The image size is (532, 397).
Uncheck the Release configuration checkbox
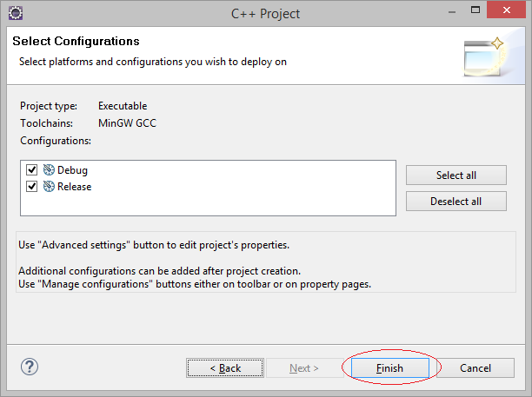coord(32,186)
